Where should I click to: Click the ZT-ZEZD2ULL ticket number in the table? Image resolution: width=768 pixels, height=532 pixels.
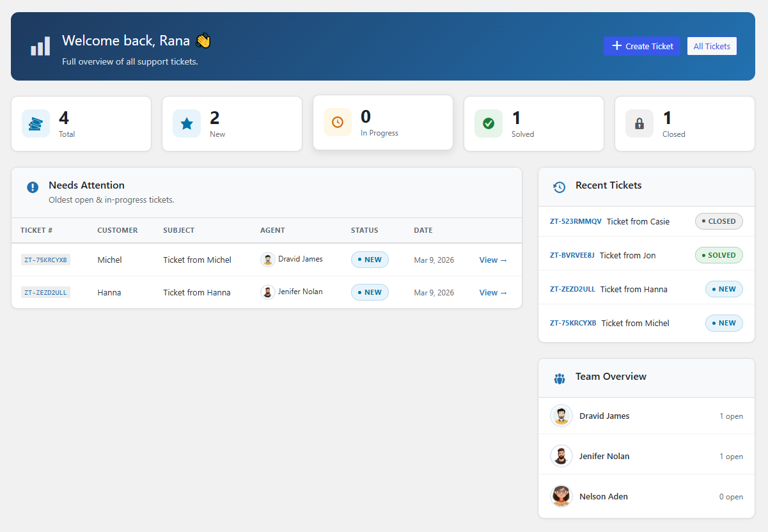45,292
